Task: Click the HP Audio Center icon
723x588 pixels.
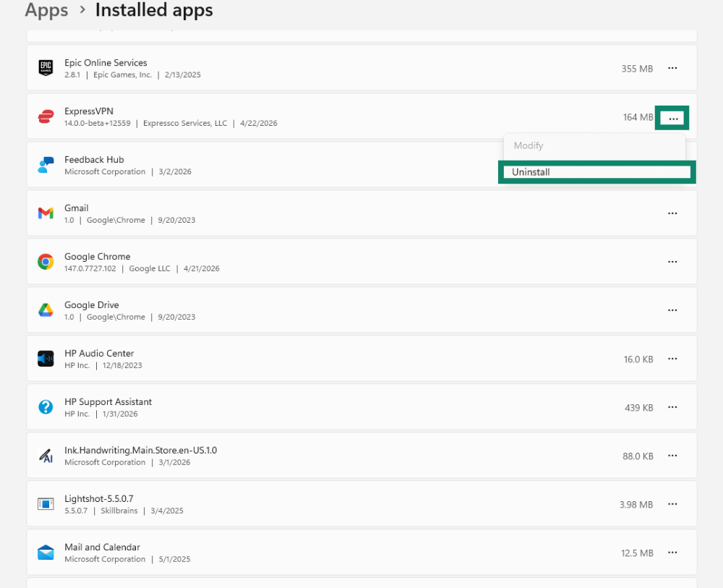Action: pos(46,359)
